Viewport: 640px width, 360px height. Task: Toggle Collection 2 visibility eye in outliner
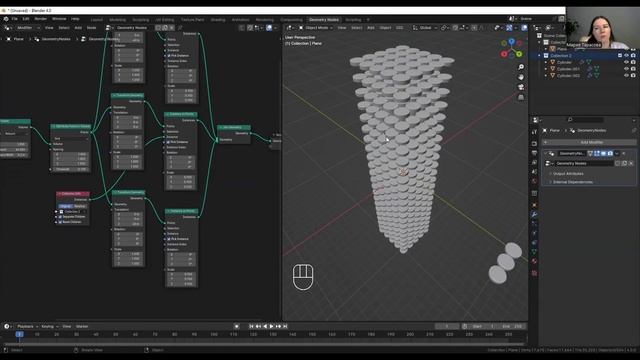click(x=627, y=56)
